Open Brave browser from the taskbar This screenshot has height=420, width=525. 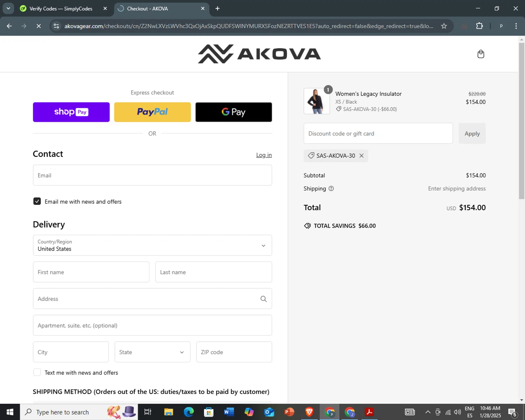309,412
